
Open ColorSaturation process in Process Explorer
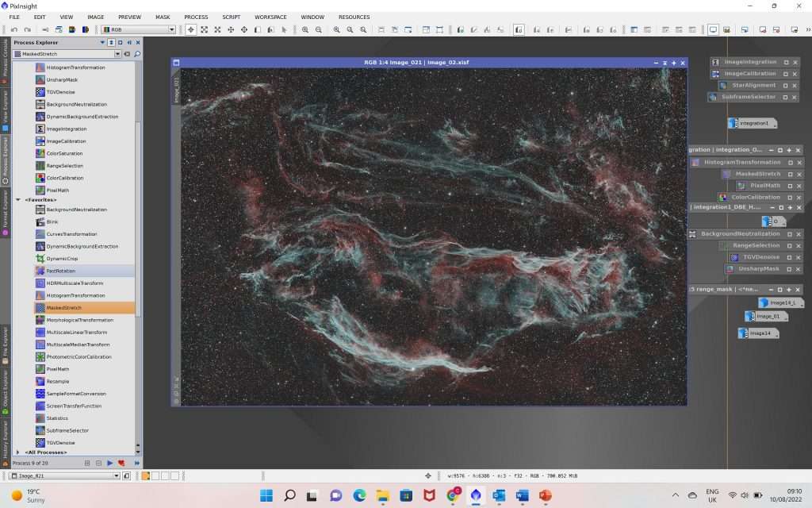point(64,153)
